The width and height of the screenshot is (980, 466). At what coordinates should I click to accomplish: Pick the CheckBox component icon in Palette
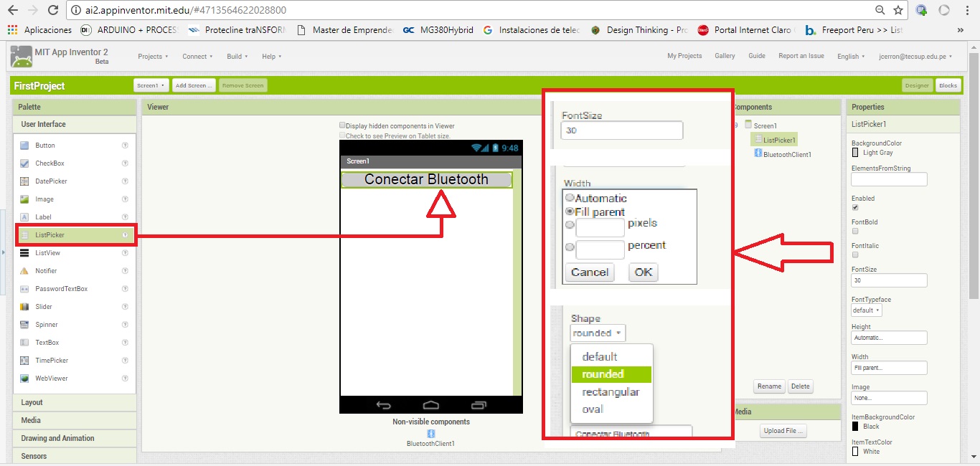[24, 163]
